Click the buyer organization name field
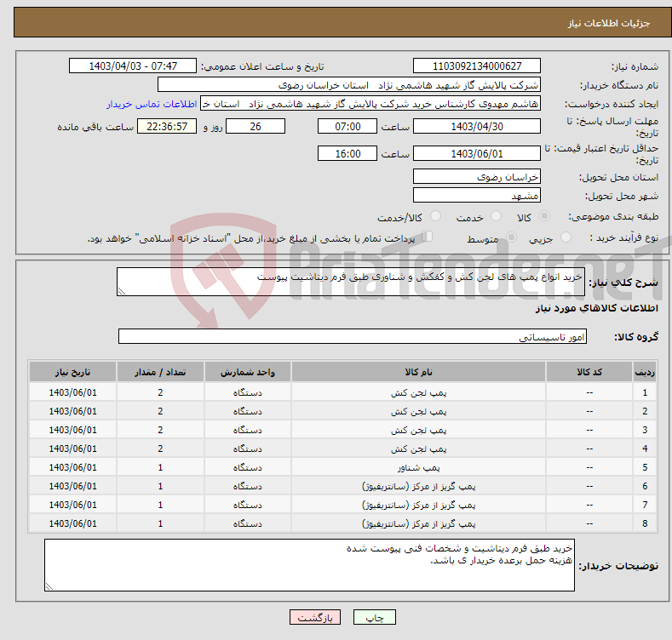Image resolution: width=672 pixels, height=640 pixels. tap(349, 85)
